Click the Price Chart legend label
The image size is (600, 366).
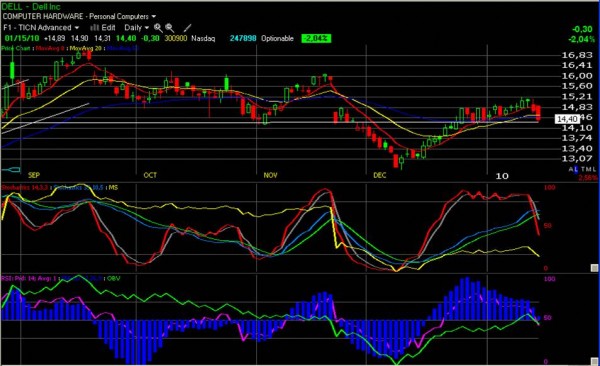16,48
